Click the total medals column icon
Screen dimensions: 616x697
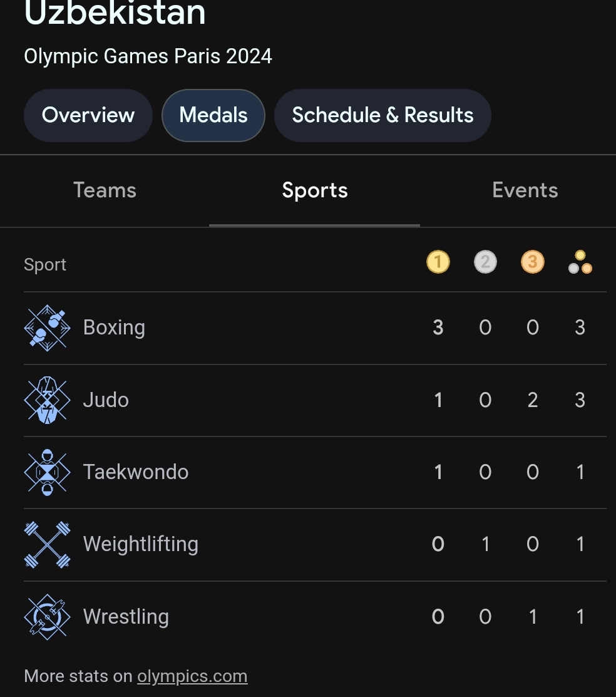pos(580,262)
